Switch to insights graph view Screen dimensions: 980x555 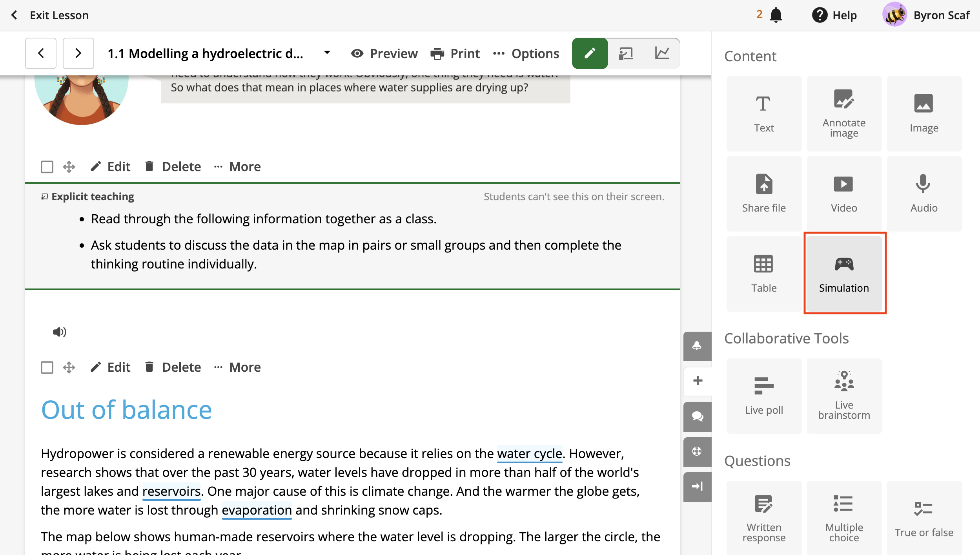point(662,53)
